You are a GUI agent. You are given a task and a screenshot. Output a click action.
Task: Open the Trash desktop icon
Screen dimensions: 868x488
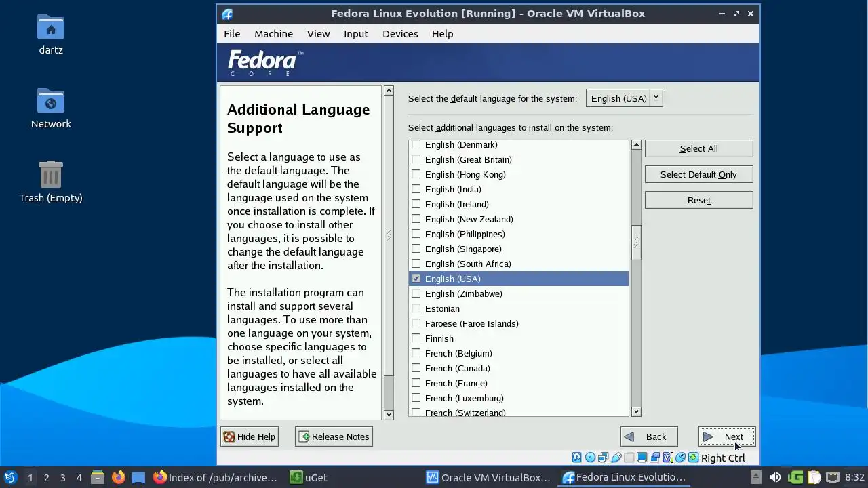pyautogui.click(x=51, y=182)
